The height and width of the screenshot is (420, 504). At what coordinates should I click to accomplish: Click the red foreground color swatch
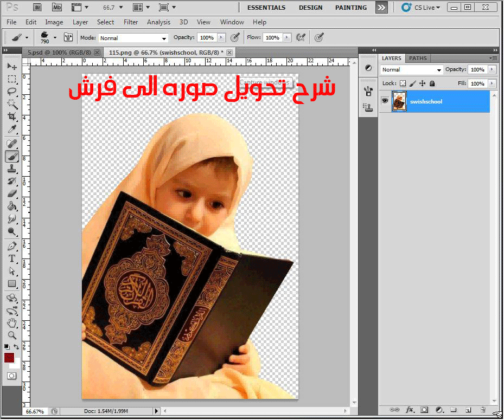(9, 358)
